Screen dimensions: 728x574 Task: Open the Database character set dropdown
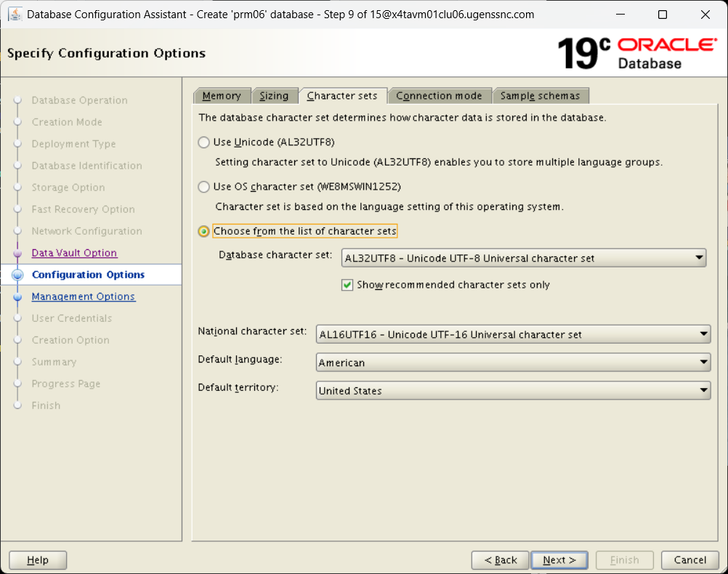click(x=523, y=258)
